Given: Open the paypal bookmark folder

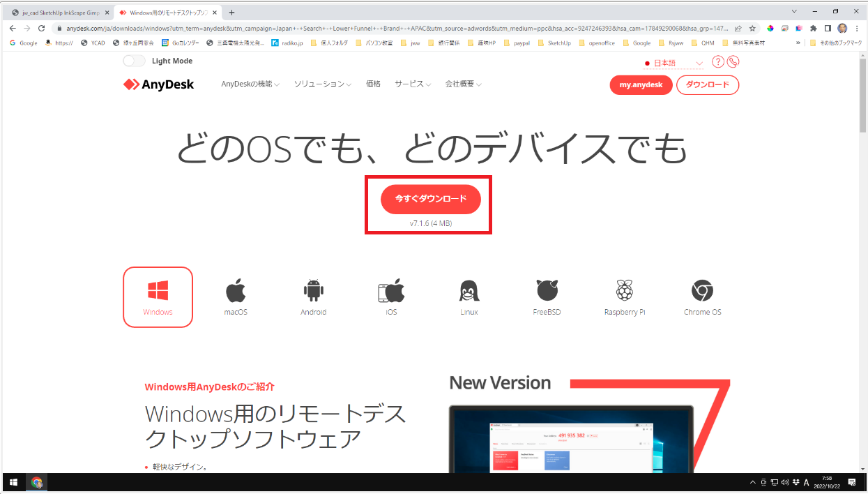Looking at the screenshot, I should 515,43.
